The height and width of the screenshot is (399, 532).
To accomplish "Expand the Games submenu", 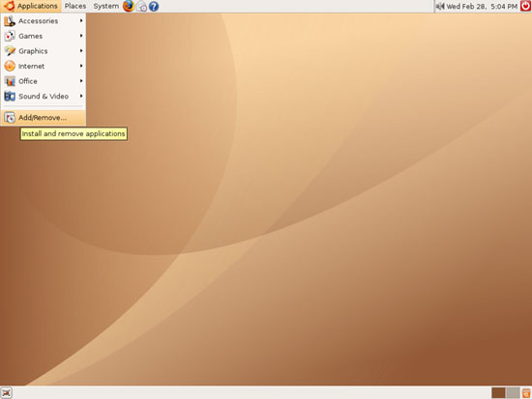I will pos(44,36).
